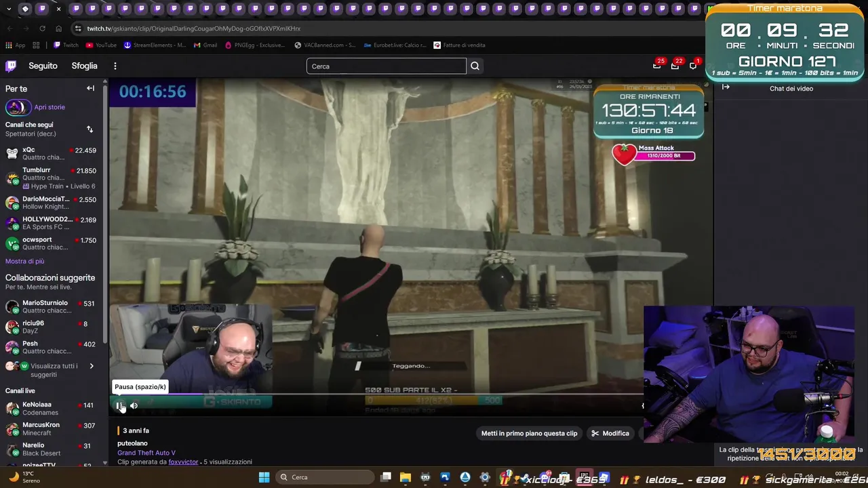The width and height of the screenshot is (868, 488).
Task: Open site information icon in address bar
Action: [x=78, y=28]
